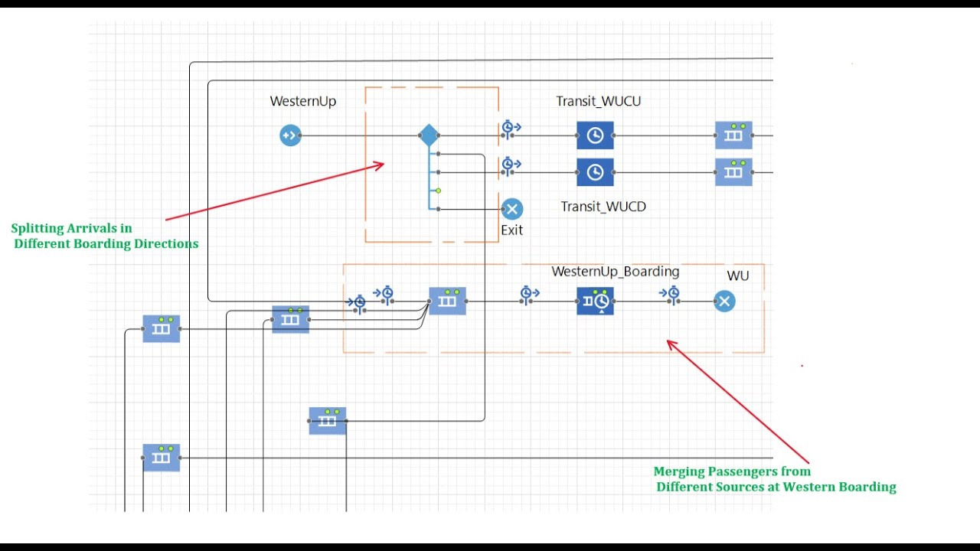980x551 pixels.
Task: Select the queue block inside boarding box
Action: [447, 302]
